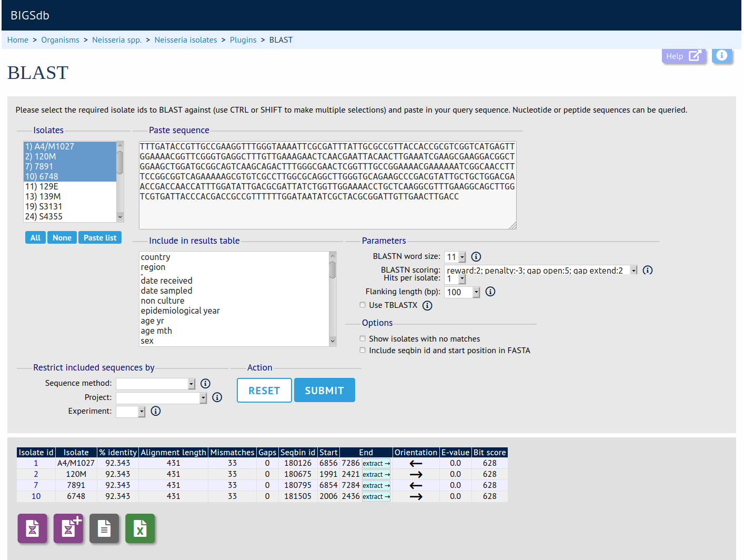This screenshot has height=560, width=744.
Task: Open the info icon beside BLASTN word size
Action: (476, 256)
